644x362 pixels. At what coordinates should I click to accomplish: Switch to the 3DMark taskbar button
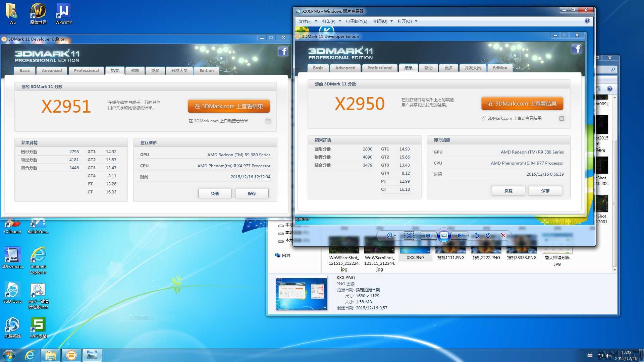point(71,355)
